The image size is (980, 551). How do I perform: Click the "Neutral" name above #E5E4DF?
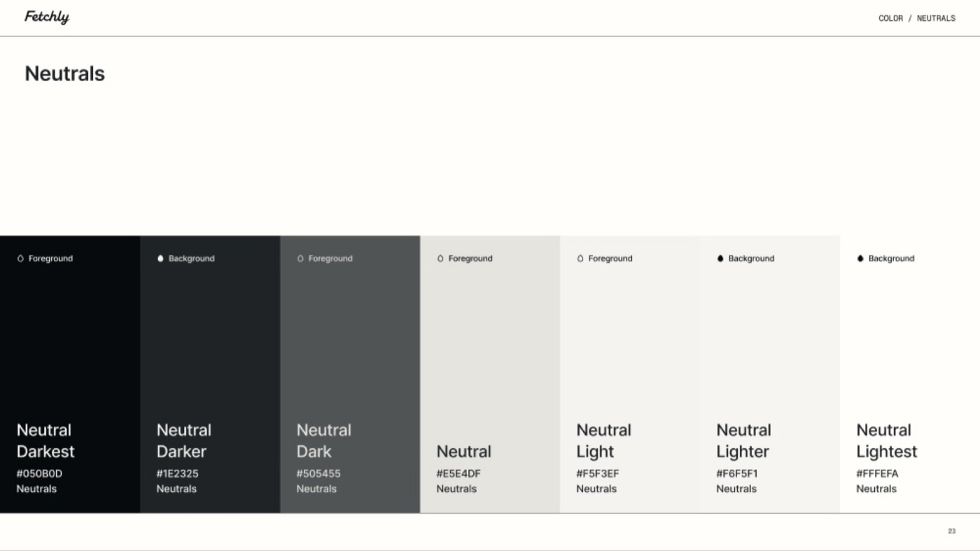(464, 452)
